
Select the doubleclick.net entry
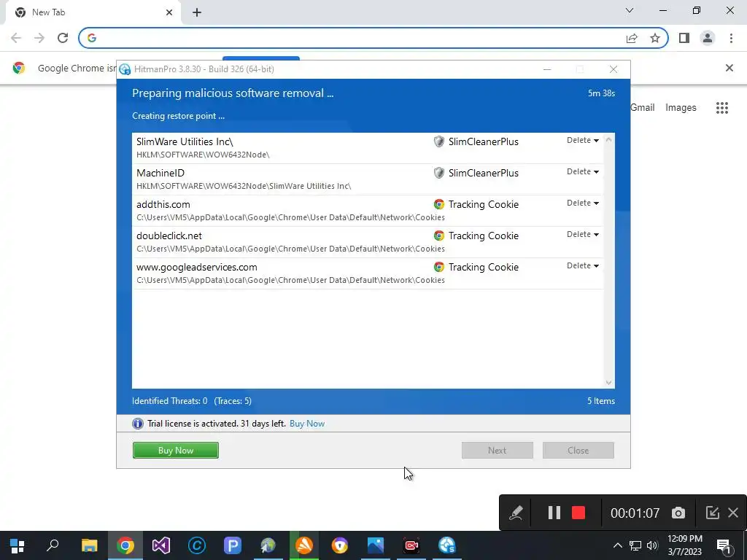point(368,242)
